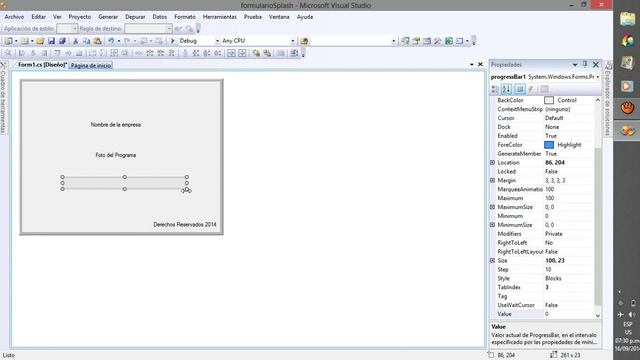Click the Copy toolbar icon
The width and height of the screenshot is (640, 360).
pos(87,41)
